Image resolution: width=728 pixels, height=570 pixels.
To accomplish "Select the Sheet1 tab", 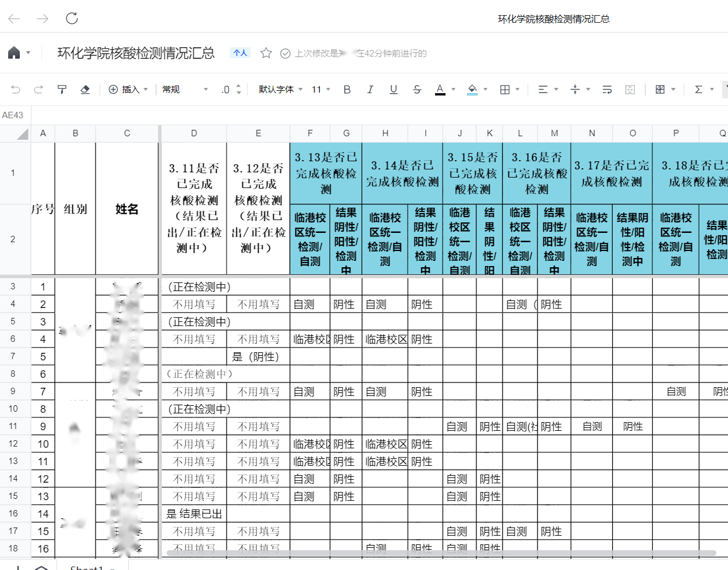I will click(86, 567).
